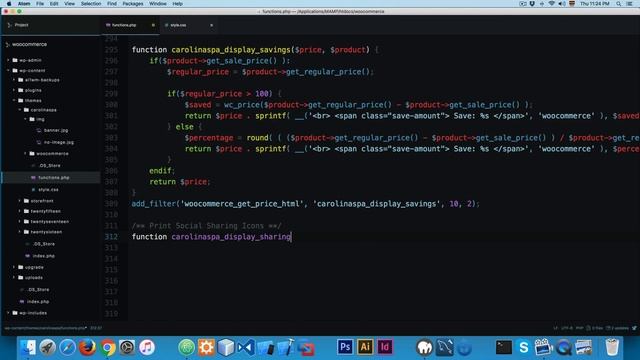Expand the ai1wm-backups folder
This screenshot has height=360, width=640.
[x=14, y=80]
